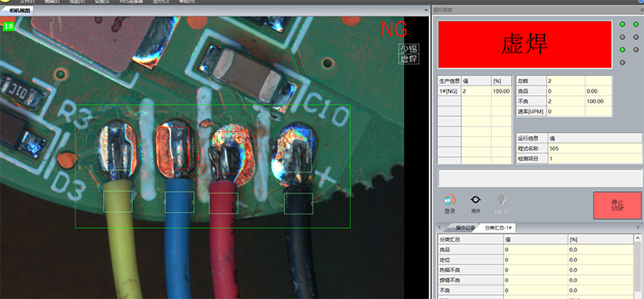
Task: Click the 虚焊 defect tag in image
Action: pos(409,59)
